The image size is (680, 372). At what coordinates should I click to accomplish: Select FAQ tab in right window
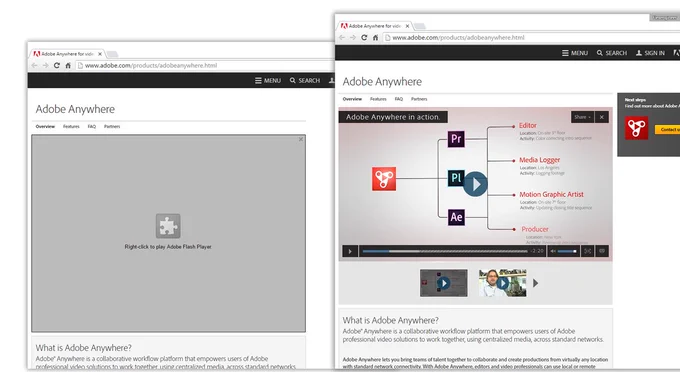pos(399,99)
